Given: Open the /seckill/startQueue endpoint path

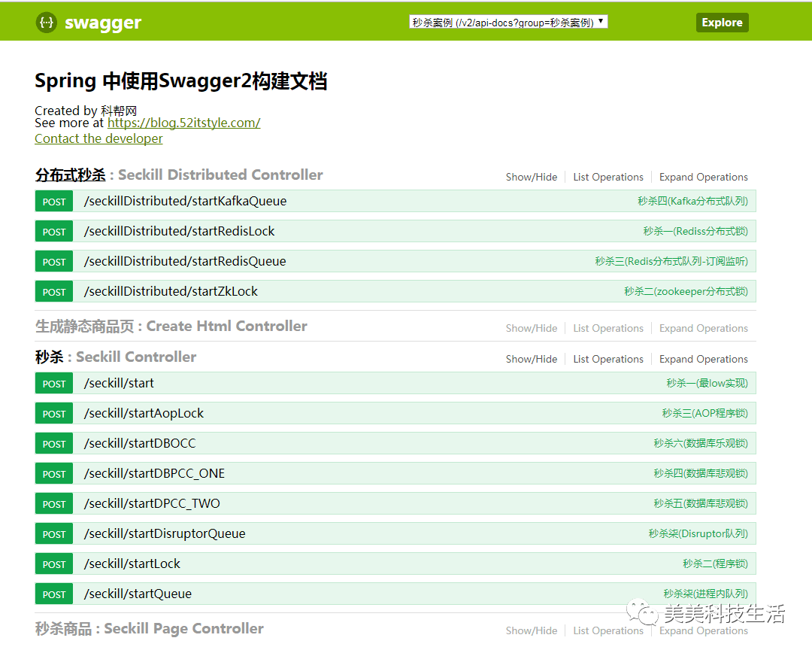Looking at the screenshot, I should pos(138,594).
